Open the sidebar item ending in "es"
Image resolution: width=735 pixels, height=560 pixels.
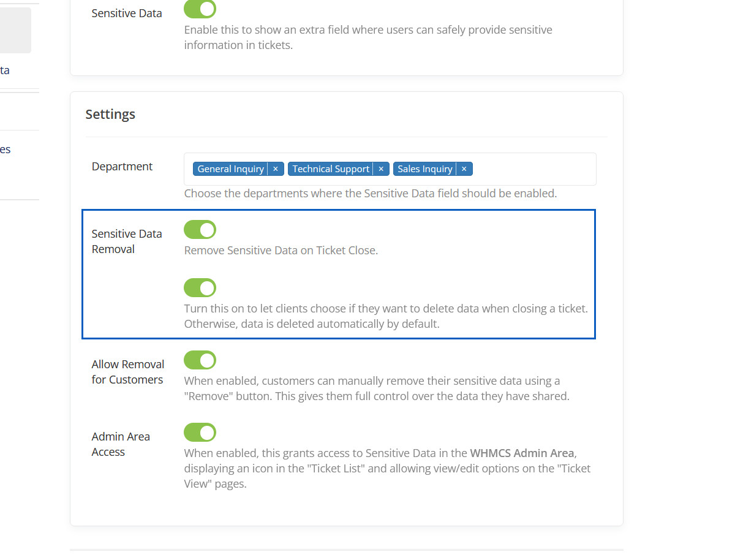click(6, 149)
